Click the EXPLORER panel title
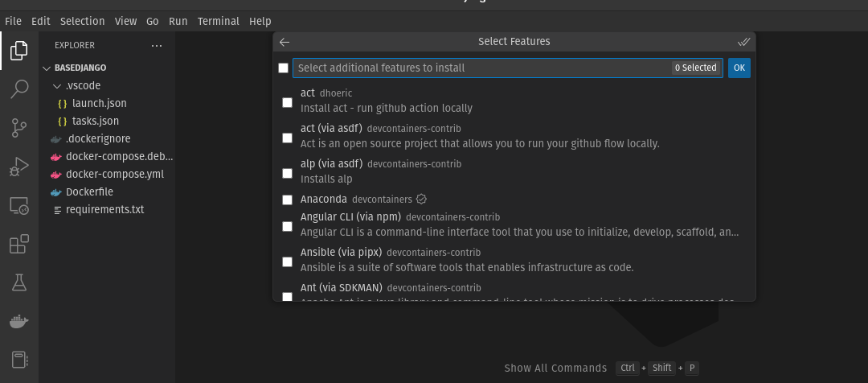The image size is (868, 383). click(75, 45)
